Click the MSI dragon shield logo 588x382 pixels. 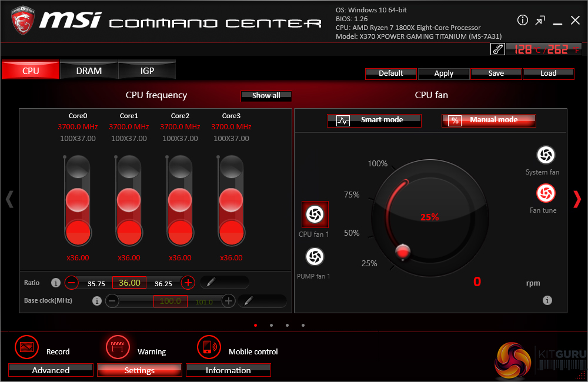click(23, 20)
